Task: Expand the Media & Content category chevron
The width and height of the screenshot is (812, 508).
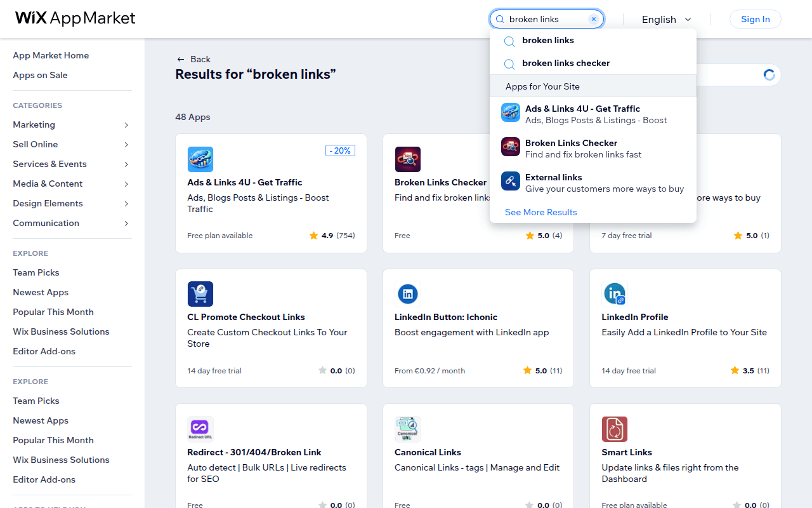Action: click(x=126, y=184)
